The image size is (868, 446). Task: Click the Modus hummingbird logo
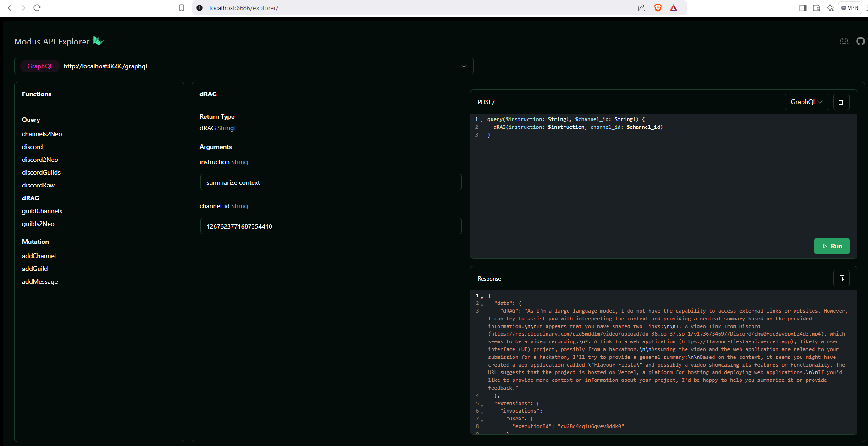pyautogui.click(x=98, y=41)
